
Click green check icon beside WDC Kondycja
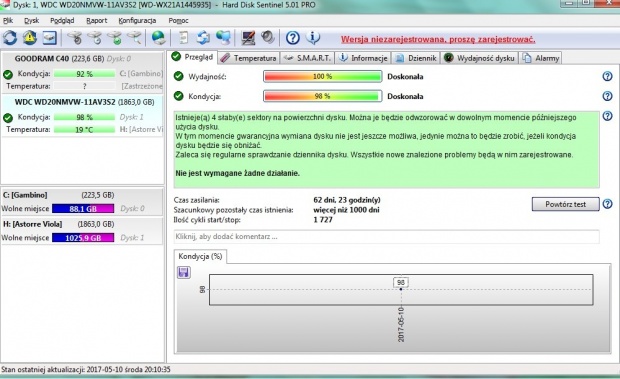(8, 118)
